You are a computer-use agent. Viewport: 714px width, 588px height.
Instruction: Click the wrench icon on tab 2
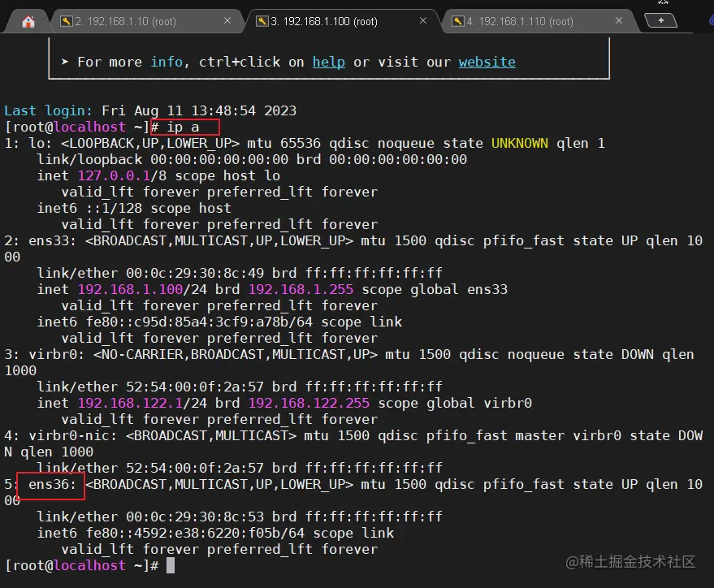coord(66,21)
